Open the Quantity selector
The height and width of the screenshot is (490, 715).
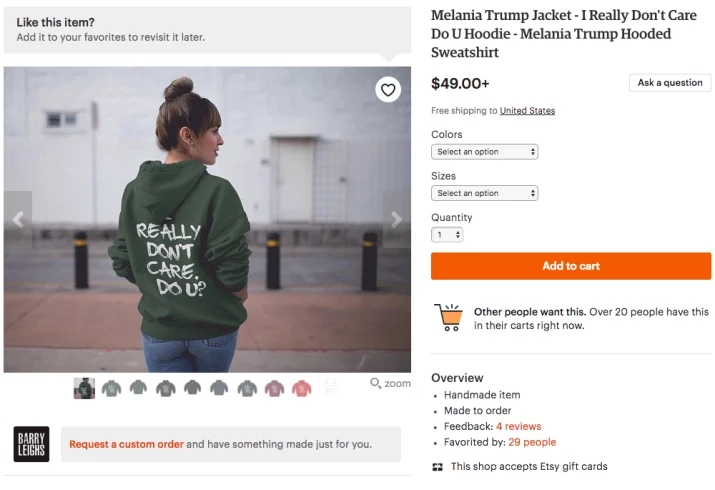click(447, 235)
